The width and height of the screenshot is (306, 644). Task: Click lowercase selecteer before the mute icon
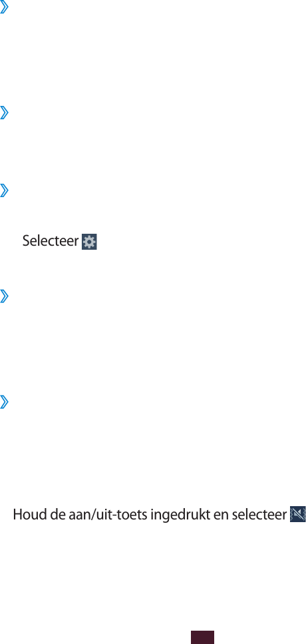pos(259,514)
